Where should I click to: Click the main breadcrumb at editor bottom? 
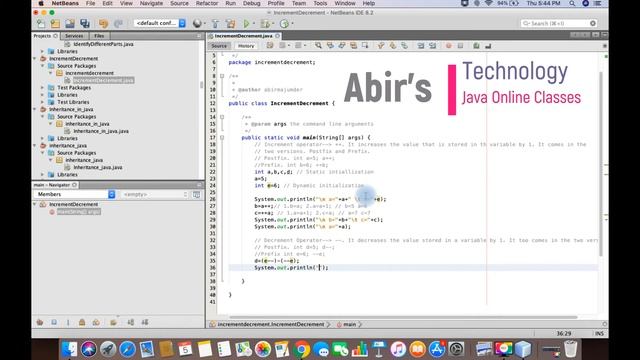[x=349, y=324]
